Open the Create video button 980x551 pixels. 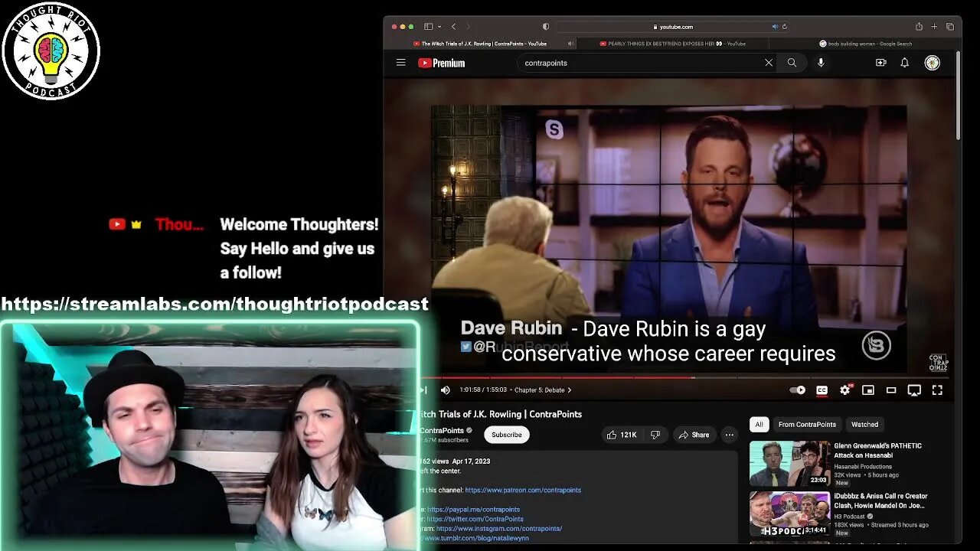880,63
